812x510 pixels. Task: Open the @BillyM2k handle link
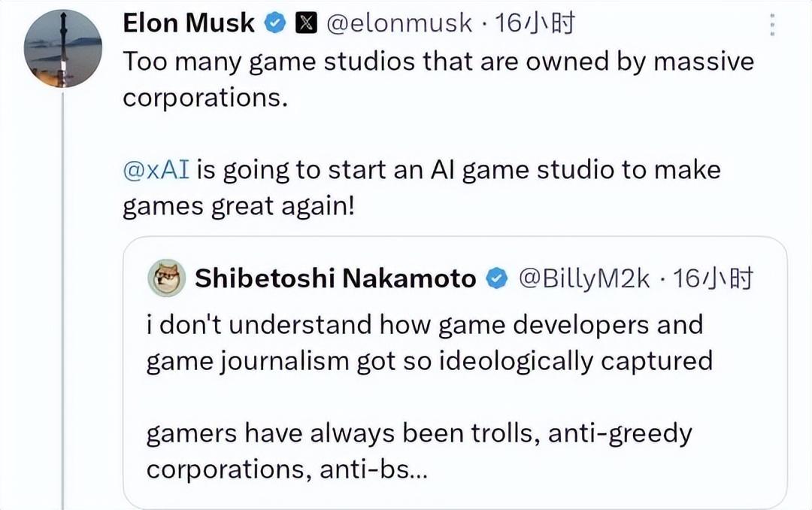tap(584, 279)
